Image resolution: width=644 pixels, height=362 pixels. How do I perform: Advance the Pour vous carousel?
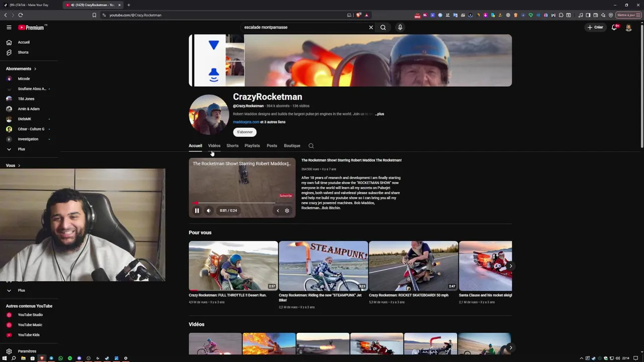(x=511, y=266)
